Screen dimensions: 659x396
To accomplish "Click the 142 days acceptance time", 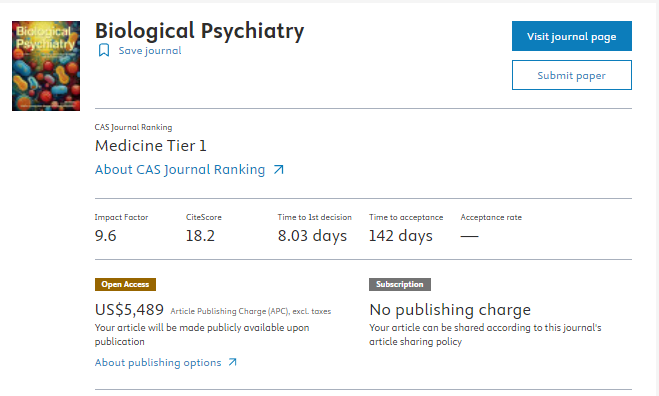I will (x=401, y=236).
